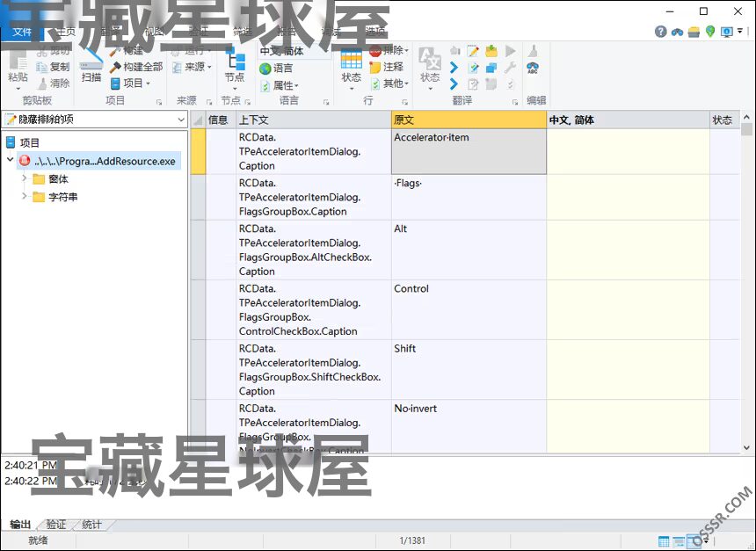Open 排除 (Exclude) stop-sign dropdown
Image resolution: width=756 pixels, height=551 pixels.
389,51
